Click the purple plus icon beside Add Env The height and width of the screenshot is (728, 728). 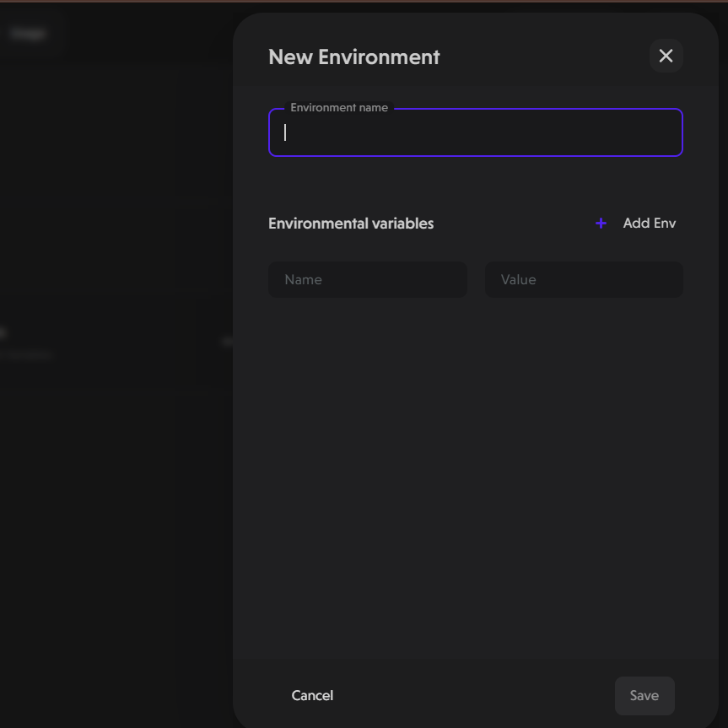pos(601,223)
